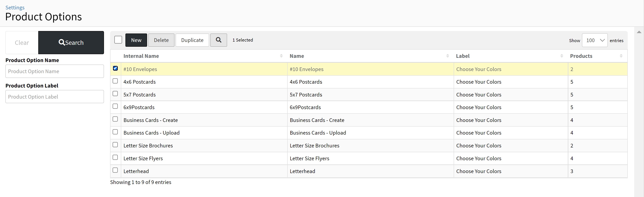
Task: Check the Business Cards - Create checkbox
Action: (x=115, y=119)
